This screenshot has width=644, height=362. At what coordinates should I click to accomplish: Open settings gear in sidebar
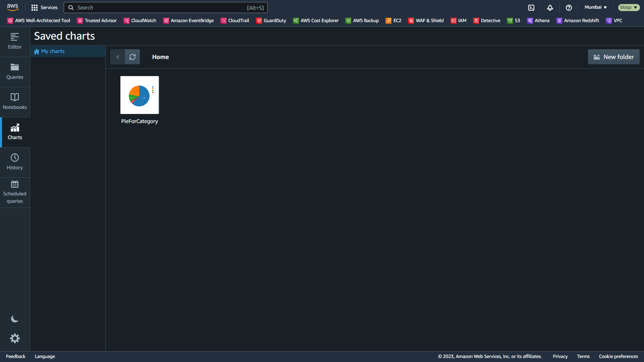tap(15, 338)
